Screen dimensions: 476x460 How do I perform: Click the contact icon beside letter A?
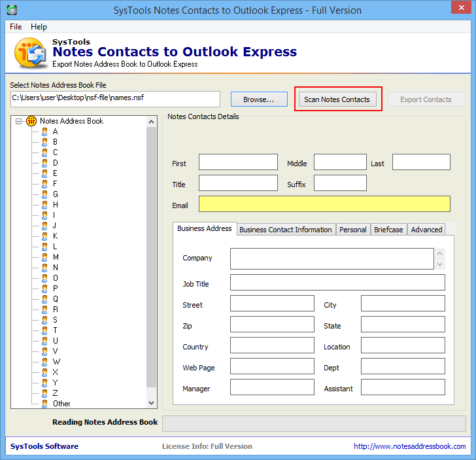click(x=44, y=132)
